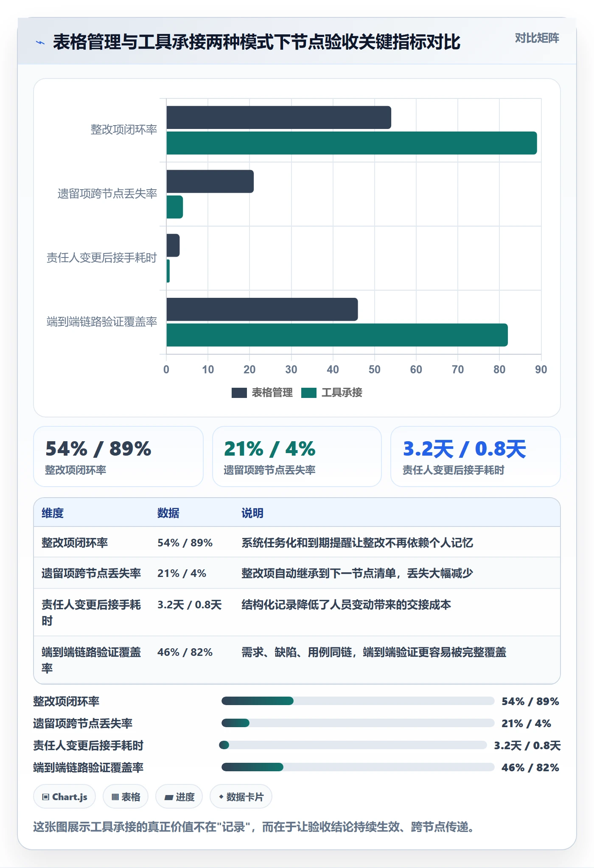Click the 维度 column header
The width and height of the screenshot is (594, 868).
tap(53, 513)
